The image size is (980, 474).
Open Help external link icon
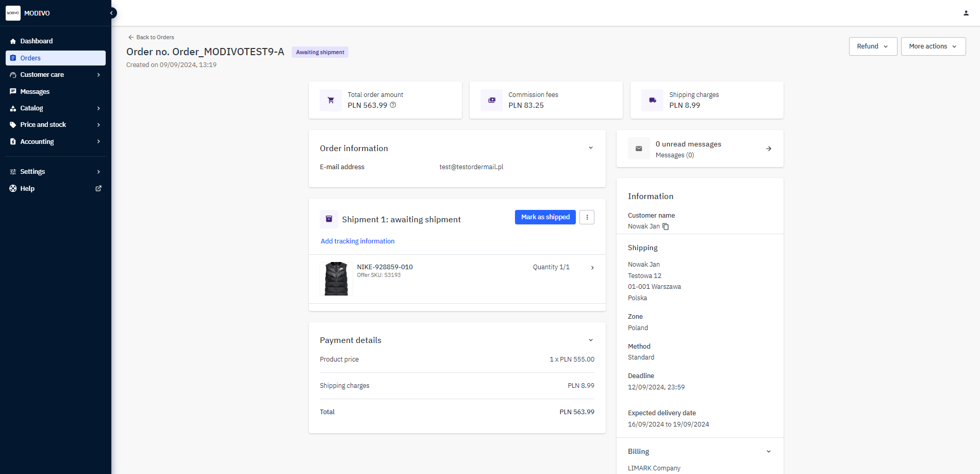pos(98,189)
